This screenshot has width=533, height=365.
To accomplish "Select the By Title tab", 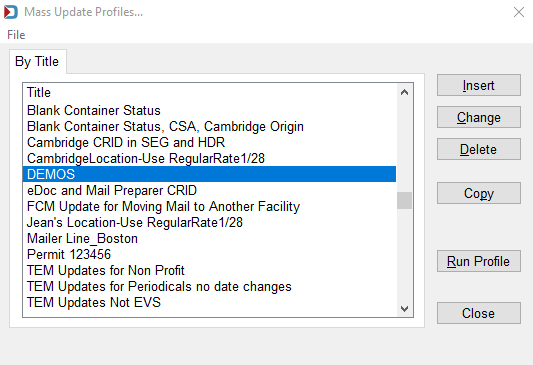I will coord(37,62).
